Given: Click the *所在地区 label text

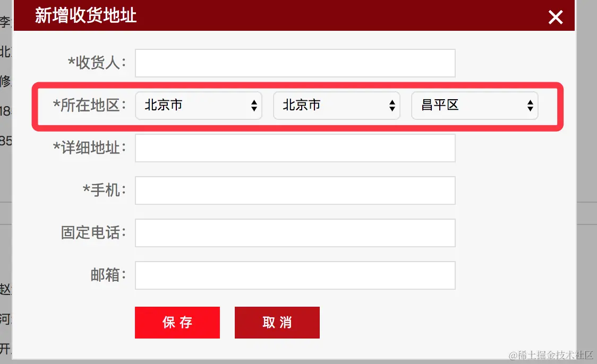Looking at the screenshot, I should pos(89,106).
